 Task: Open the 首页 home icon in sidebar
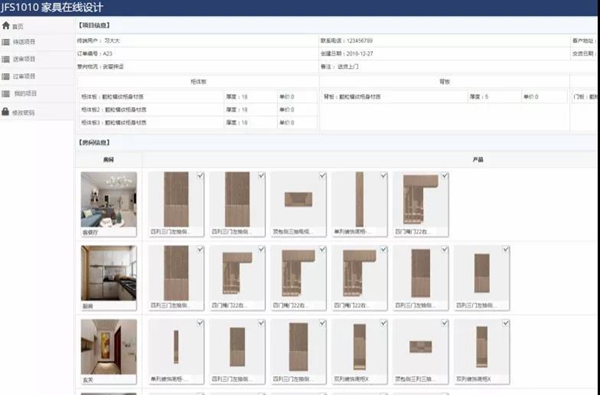[6, 26]
